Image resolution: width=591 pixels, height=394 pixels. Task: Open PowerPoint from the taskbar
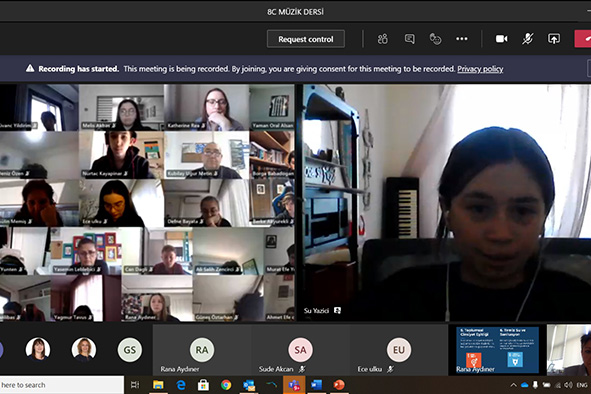339,385
